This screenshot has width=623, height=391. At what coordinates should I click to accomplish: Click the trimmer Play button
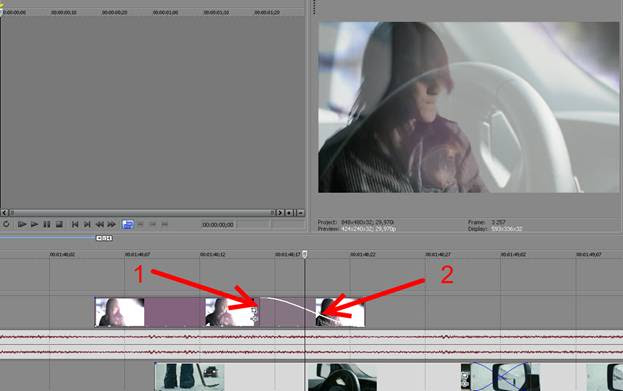coord(35,225)
